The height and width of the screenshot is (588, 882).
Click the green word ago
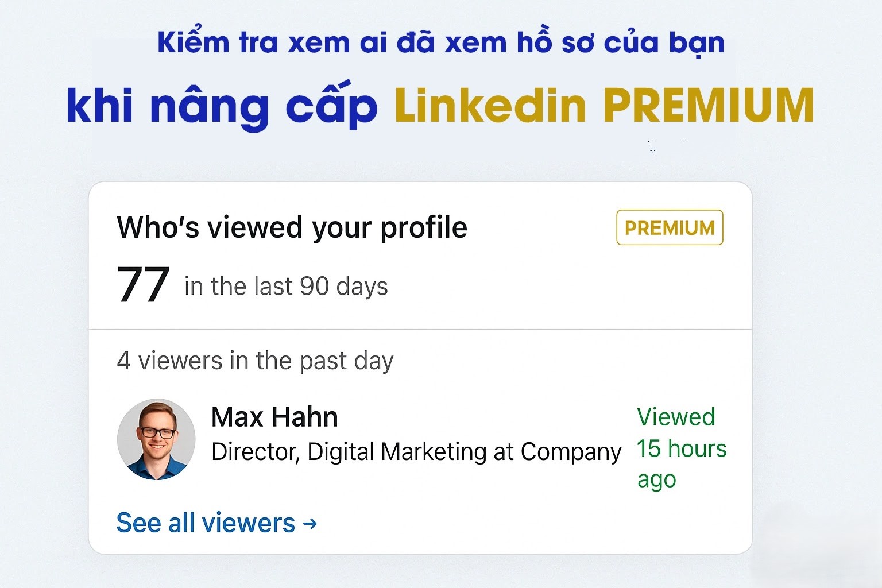point(656,479)
